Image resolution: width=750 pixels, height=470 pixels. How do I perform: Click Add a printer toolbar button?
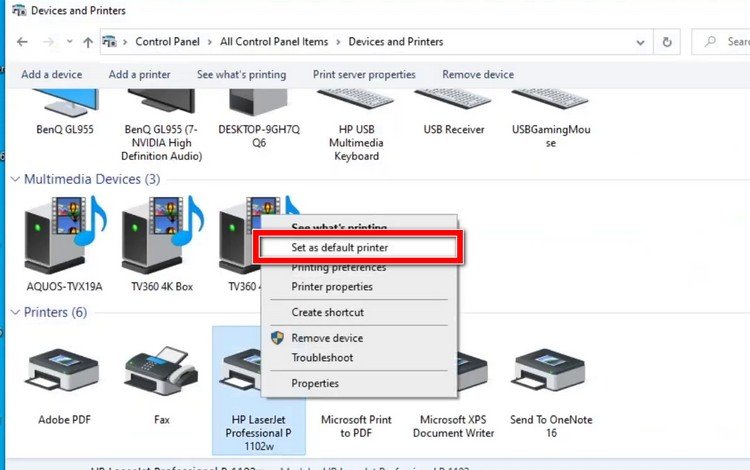(x=139, y=75)
